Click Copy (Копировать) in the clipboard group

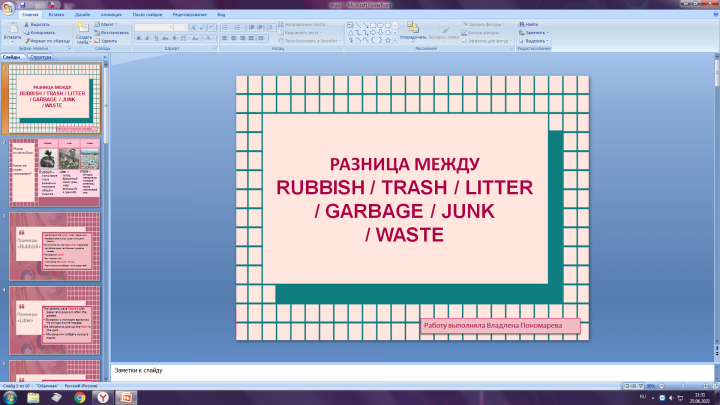tap(40, 33)
